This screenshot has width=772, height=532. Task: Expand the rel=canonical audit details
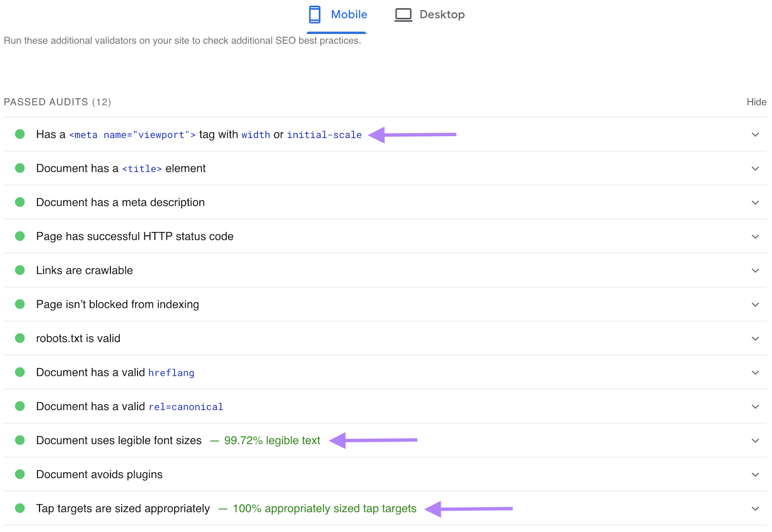coord(755,406)
